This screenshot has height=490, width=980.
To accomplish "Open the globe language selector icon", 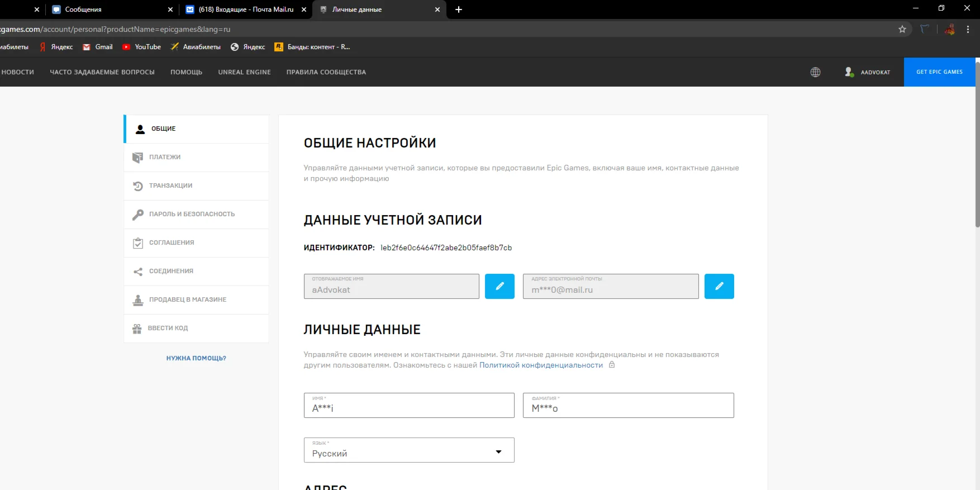I will tap(815, 72).
